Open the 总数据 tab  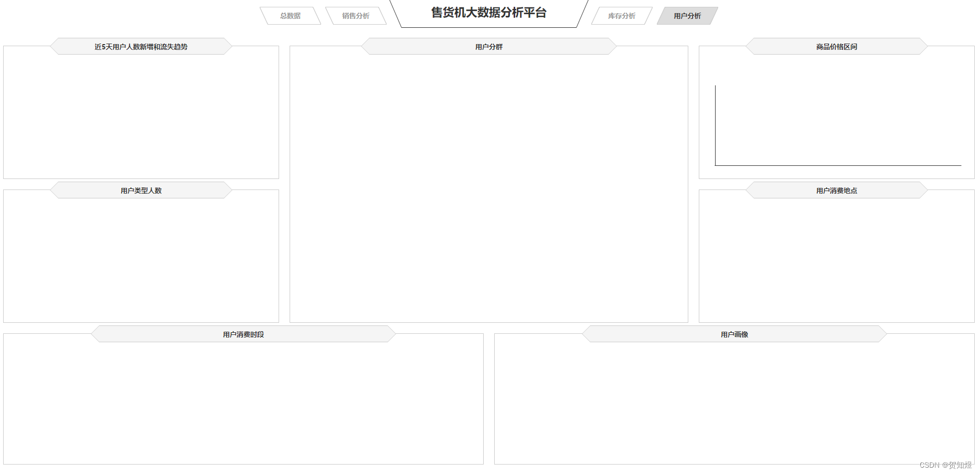pos(290,16)
